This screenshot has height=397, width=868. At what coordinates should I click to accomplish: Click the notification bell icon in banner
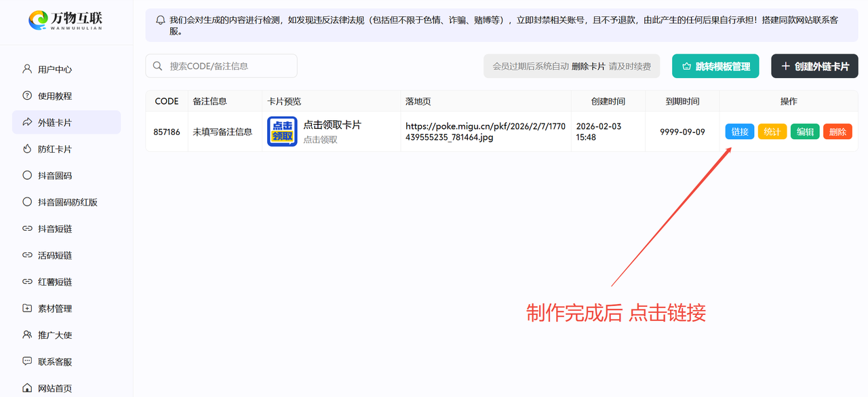[161, 20]
